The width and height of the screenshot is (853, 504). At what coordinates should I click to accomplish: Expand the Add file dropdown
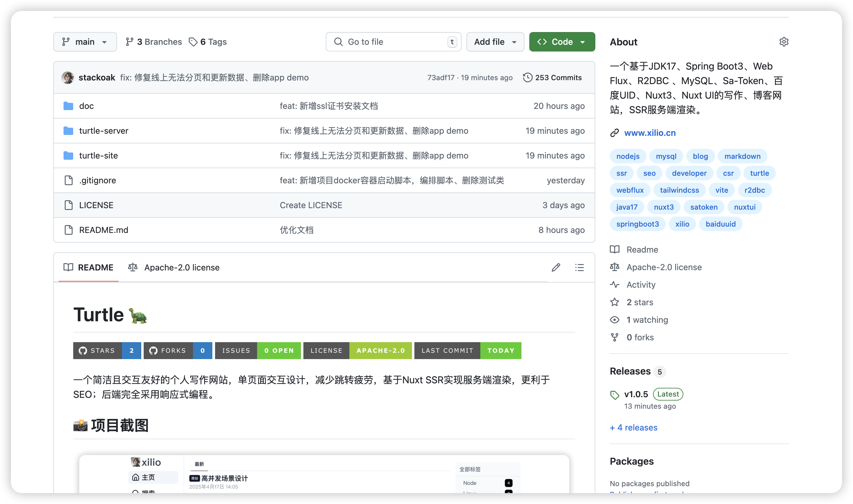point(495,42)
